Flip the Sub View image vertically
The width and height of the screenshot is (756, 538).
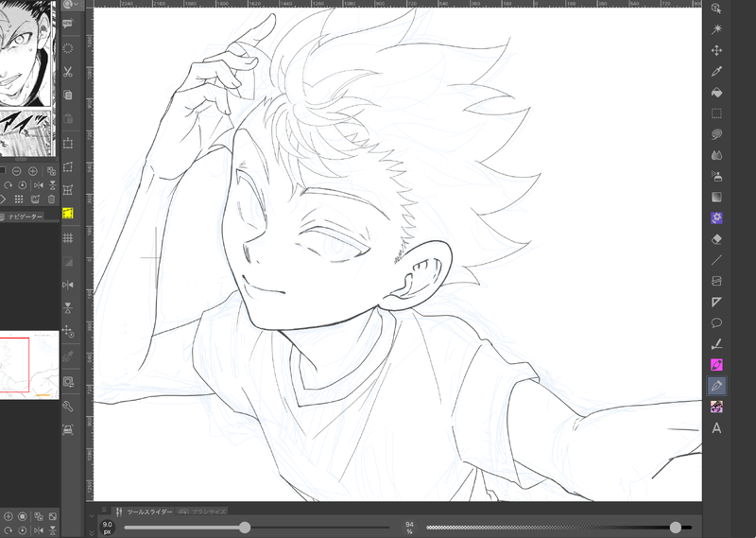click(x=53, y=185)
